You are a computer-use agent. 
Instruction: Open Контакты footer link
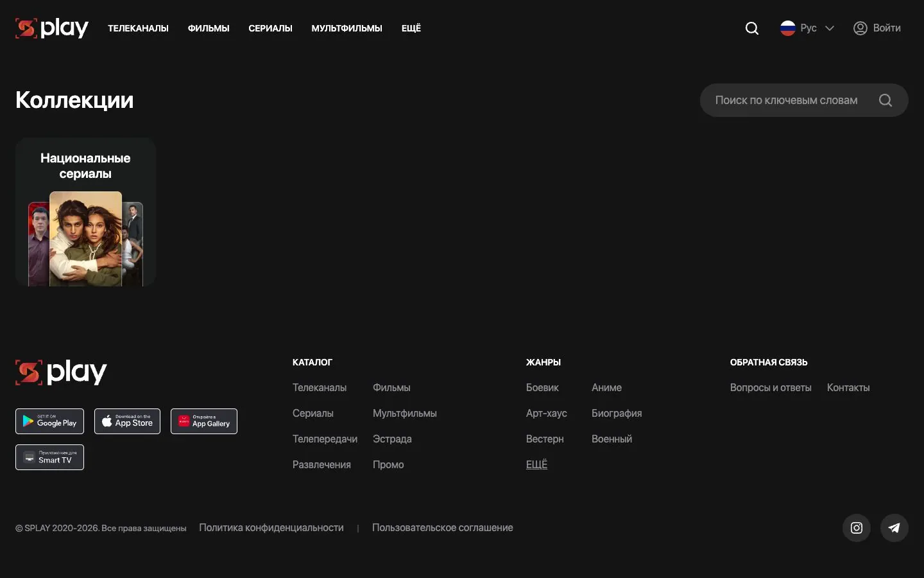(848, 388)
